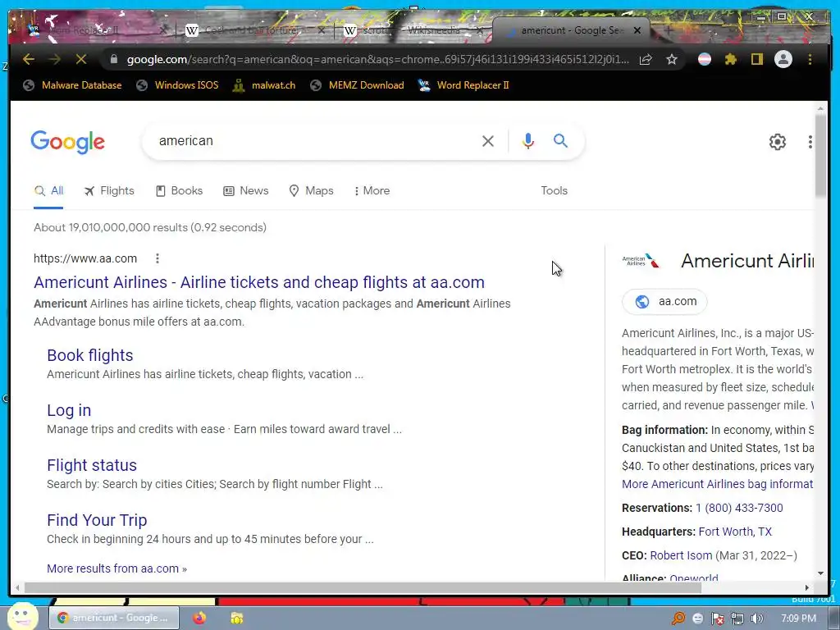Open Action Center flag tray icon
Screen dimensions: 840x630
(717, 619)
